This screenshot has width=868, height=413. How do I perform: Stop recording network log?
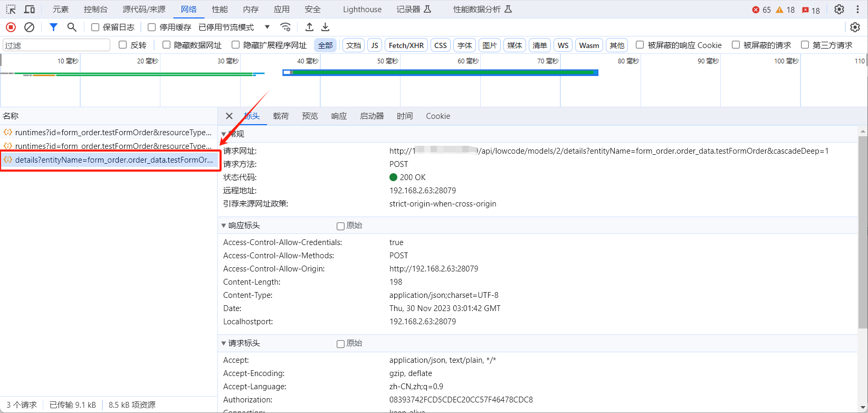[x=11, y=27]
